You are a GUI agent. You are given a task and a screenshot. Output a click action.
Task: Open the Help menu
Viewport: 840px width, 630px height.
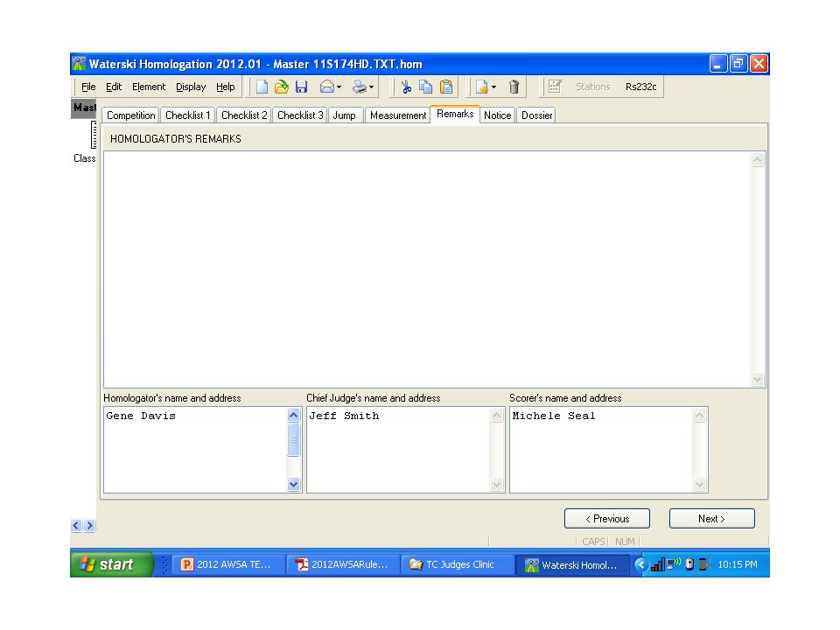click(226, 87)
